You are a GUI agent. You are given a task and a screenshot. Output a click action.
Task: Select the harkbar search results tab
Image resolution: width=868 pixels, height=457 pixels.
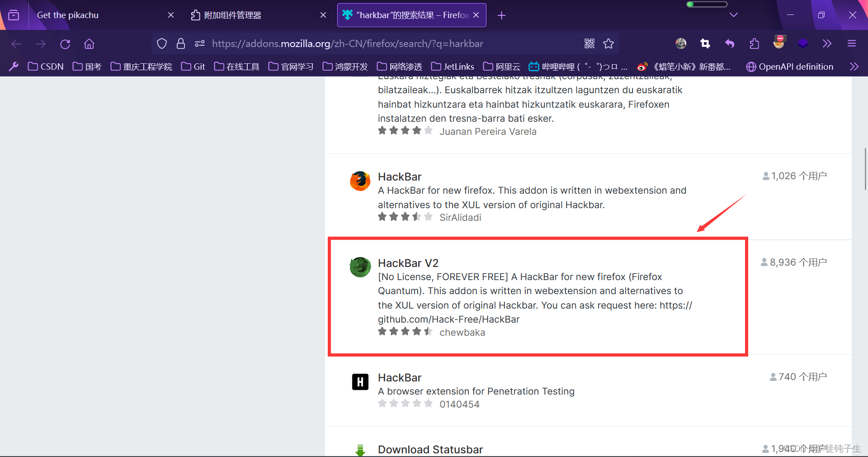coord(411,15)
